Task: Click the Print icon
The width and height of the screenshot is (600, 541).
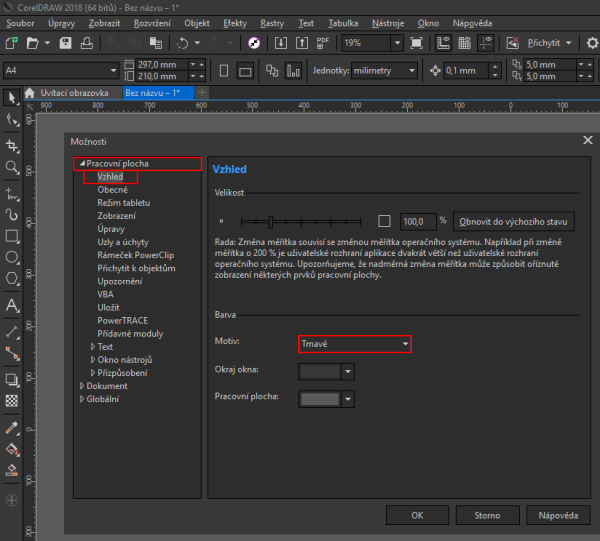Action: pos(87,43)
